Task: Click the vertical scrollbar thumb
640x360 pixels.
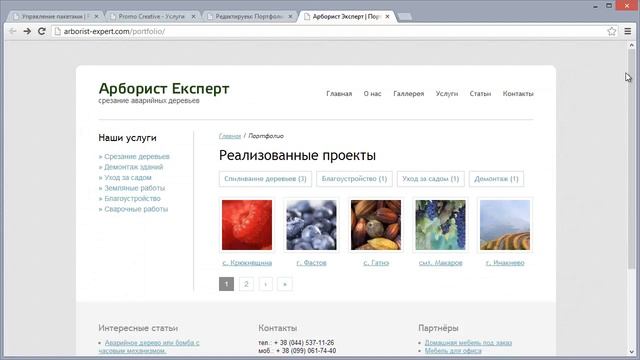Action: coord(631,159)
